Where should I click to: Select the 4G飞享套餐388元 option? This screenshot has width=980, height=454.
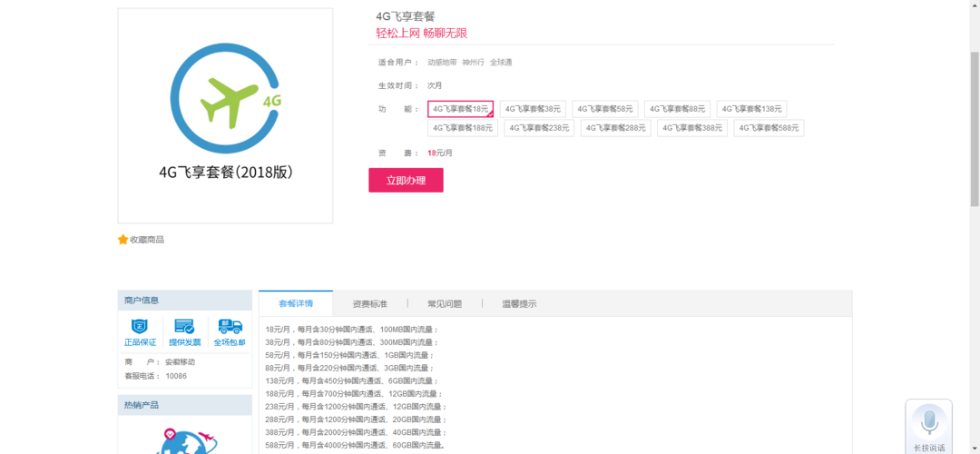(x=691, y=128)
